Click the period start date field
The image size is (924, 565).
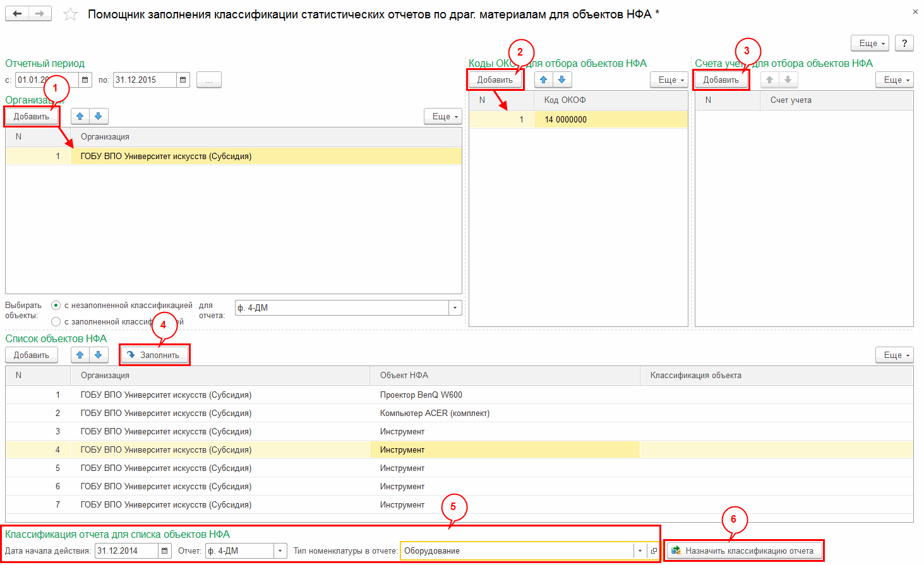click(x=47, y=80)
